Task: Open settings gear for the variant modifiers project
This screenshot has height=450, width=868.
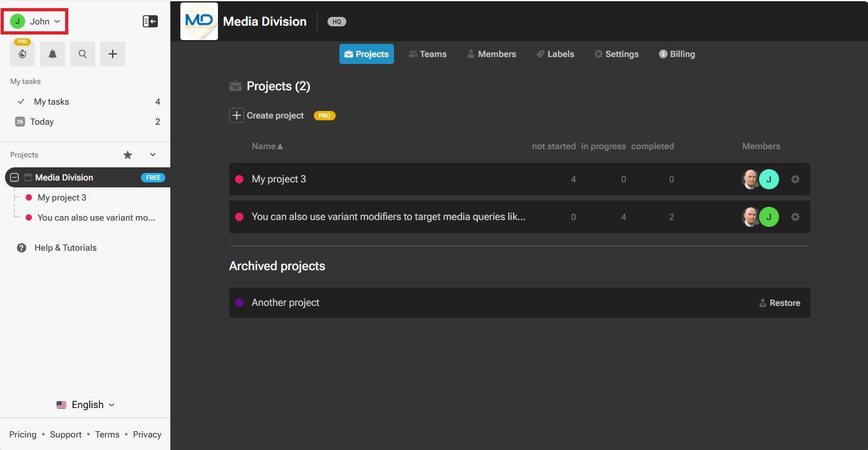Action: 795,217
